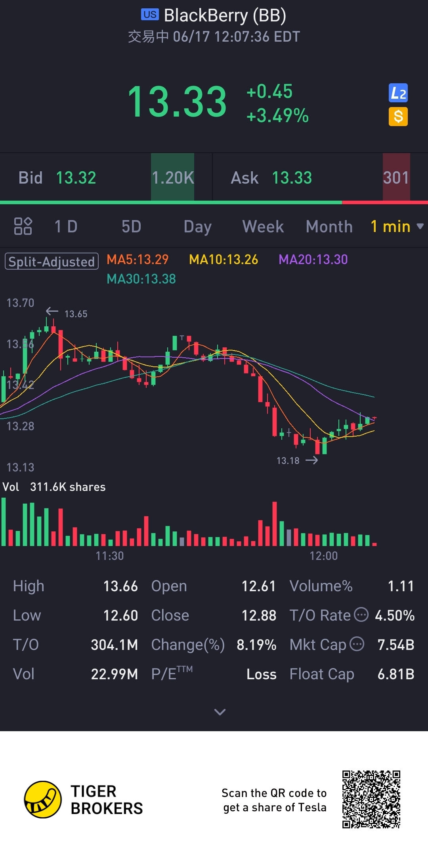Tap the P/E TTM Loss value
This screenshot has width=428, height=868.
pyautogui.click(x=262, y=674)
